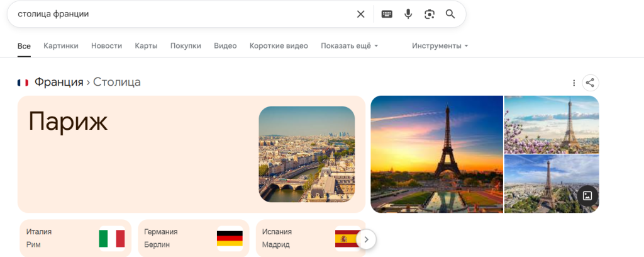Switch to the 'Видео' tab
This screenshot has width=644, height=257.
pyautogui.click(x=226, y=45)
